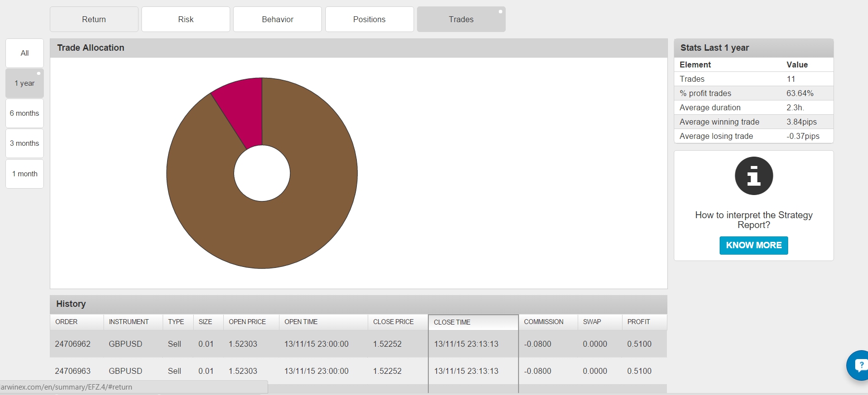Click the 63.64% profit trades value
This screenshot has width=868, height=395.
pyautogui.click(x=800, y=93)
